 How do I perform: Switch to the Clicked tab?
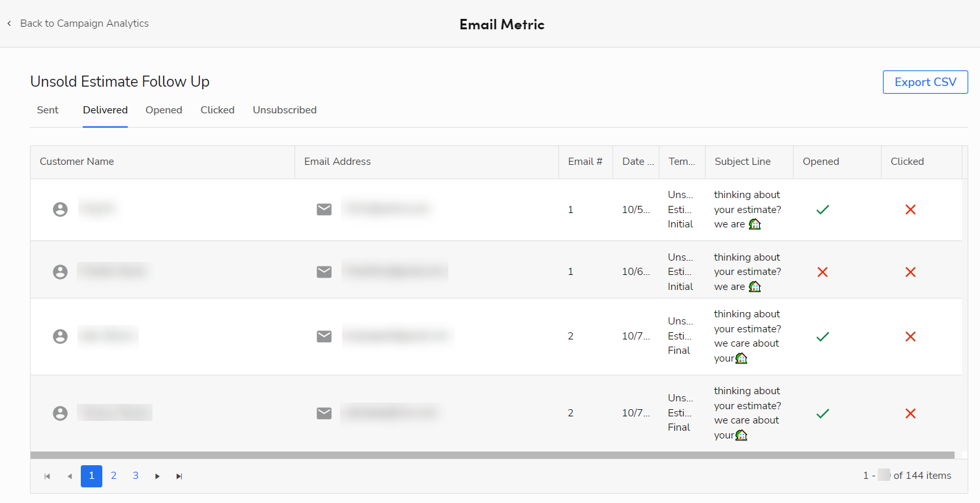pos(217,109)
